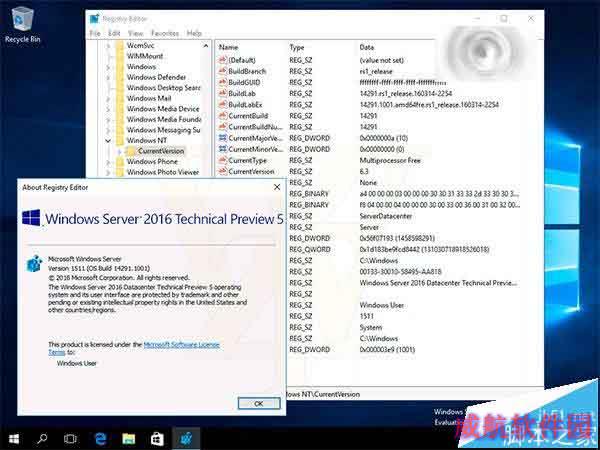Viewport: 600px width, 450px height.
Task: Open File Explorer from the taskbar
Action: tap(129, 439)
